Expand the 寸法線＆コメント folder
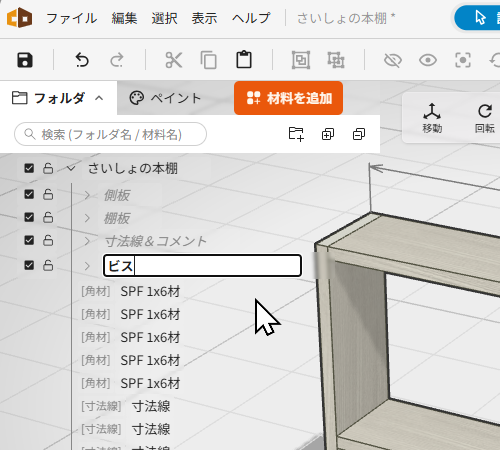 [87, 241]
